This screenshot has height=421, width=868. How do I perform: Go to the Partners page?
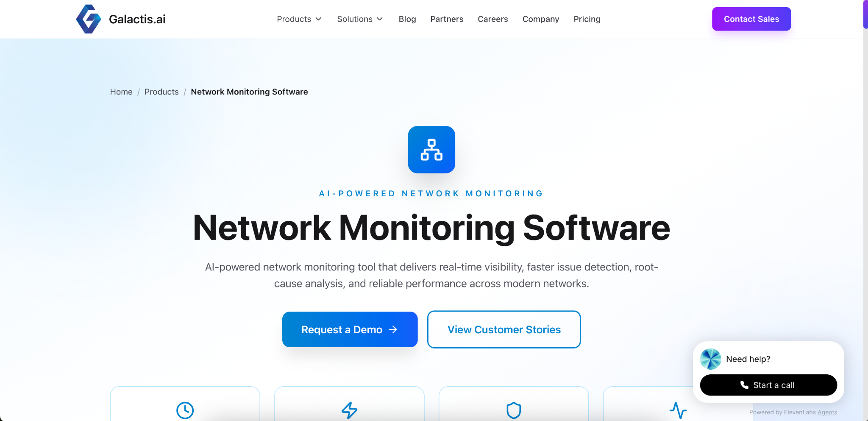point(447,19)
